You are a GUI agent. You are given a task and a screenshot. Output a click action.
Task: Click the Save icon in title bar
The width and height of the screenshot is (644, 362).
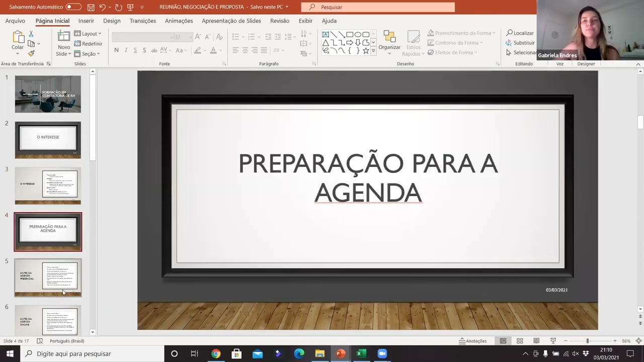tap(91, 7)
